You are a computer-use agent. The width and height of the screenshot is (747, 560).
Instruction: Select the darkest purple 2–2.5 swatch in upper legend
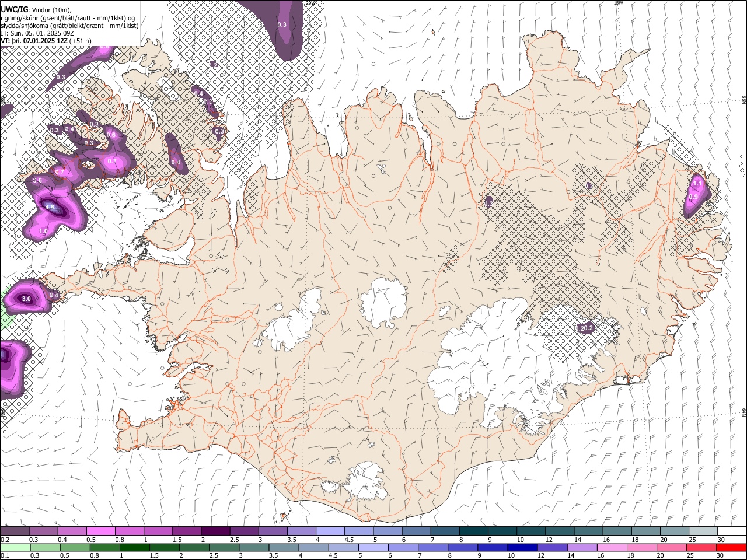[215, 531]
